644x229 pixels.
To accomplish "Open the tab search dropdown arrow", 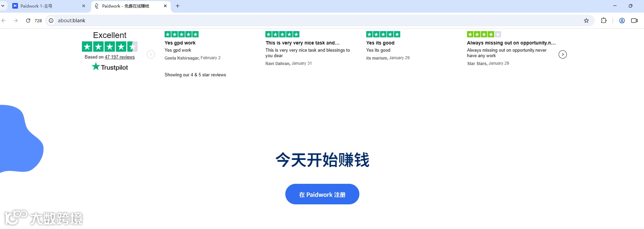I will (x=3, y=6).
